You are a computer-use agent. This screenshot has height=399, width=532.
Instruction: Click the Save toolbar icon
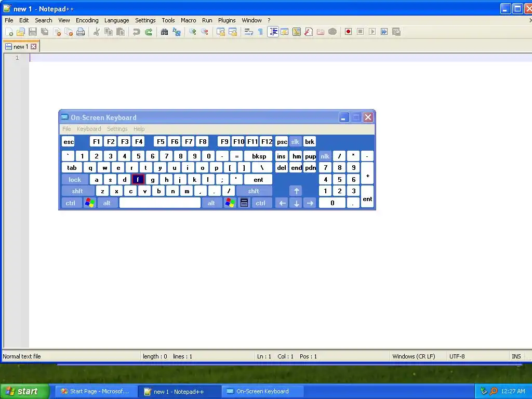[x=33, y=32]
